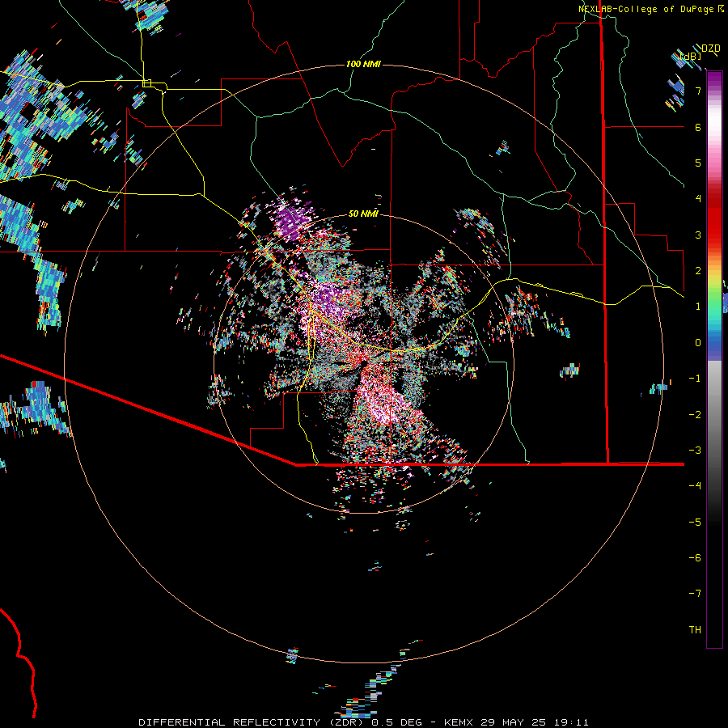The image size is (728, 728).
Task: Click the "-5" scale tick label
Action: [x=695, y=522]
